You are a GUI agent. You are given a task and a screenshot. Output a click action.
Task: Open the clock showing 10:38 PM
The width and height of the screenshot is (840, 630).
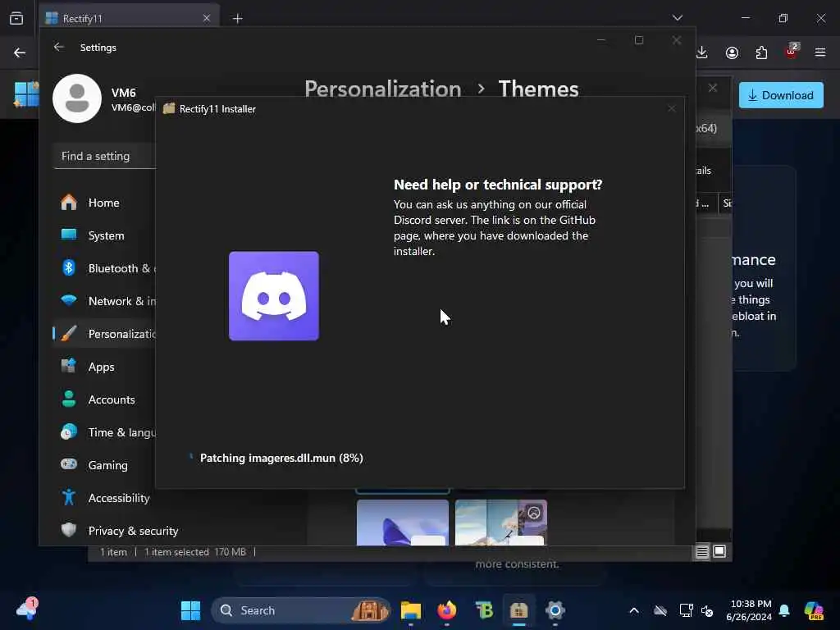click(749, 610)
